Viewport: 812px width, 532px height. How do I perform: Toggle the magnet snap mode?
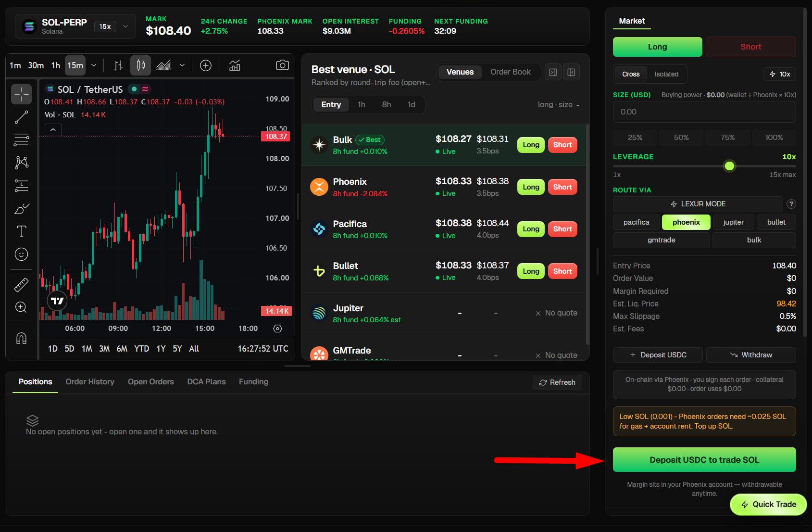tap(21, 338)
